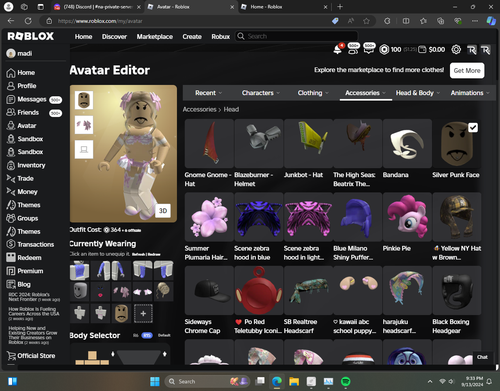Click the Roblox logo in the header
This screenshot has height=391, width=500.
click(x=30, y=36)
